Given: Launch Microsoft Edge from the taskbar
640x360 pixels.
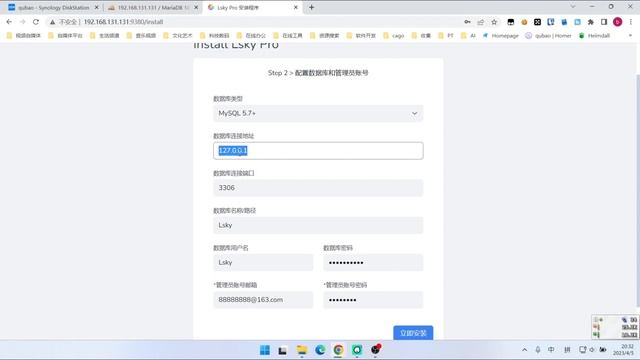Looking at the screenshot, I should (320, 350).
